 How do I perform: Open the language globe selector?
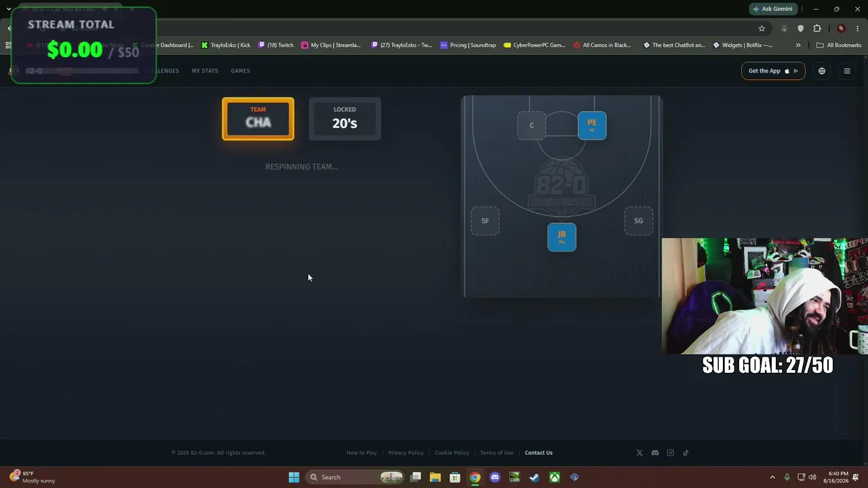pyautogui.click(x=822, y=71)
